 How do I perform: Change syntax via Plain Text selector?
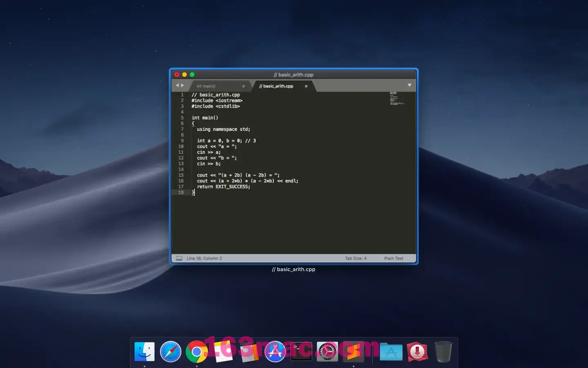[394, 258]
